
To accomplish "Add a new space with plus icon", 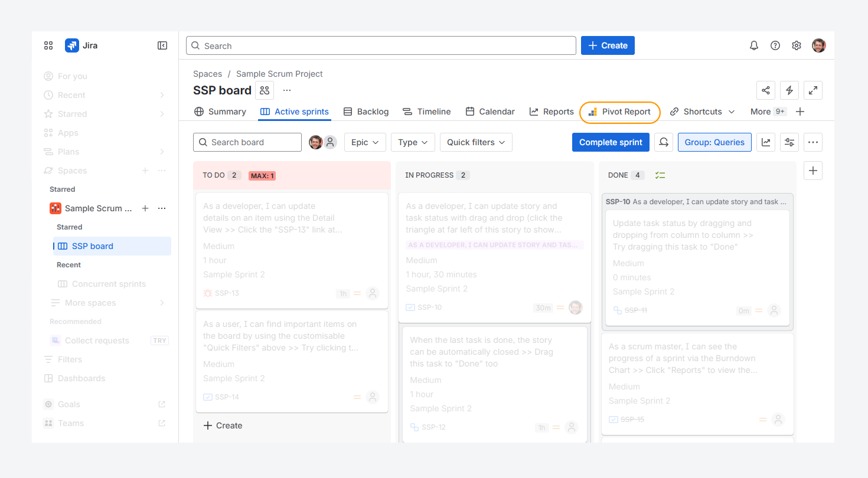I will click(145, 171).
